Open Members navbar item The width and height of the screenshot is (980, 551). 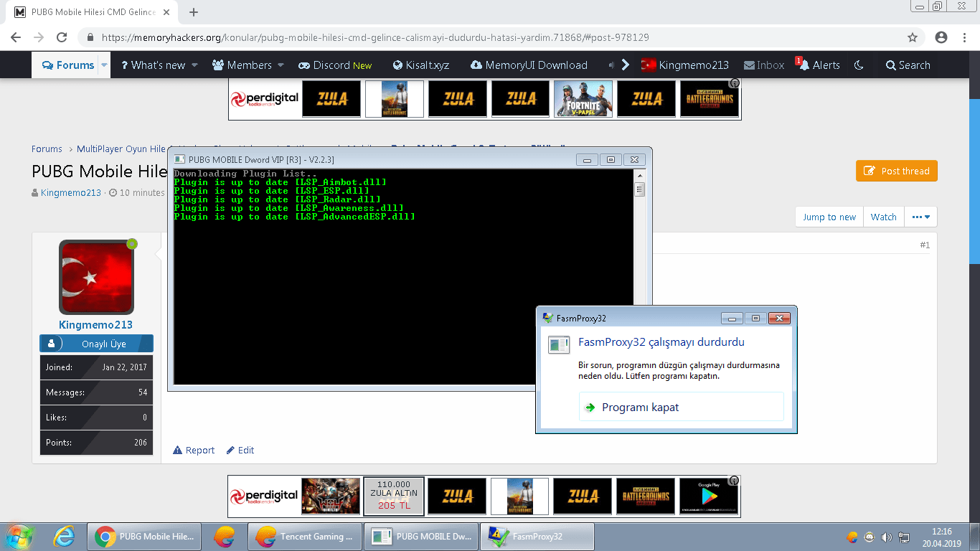[242, 65]
